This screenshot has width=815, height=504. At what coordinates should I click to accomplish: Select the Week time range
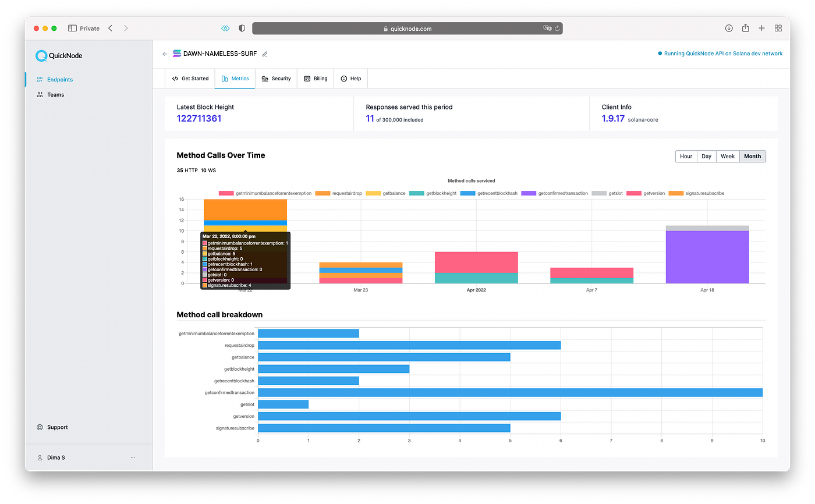click(x=728, y=156)
